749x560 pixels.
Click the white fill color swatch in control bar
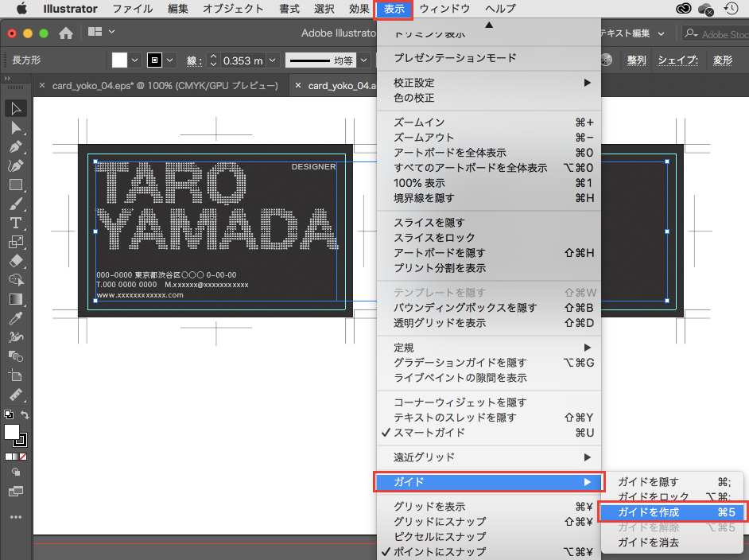[119, 60]
